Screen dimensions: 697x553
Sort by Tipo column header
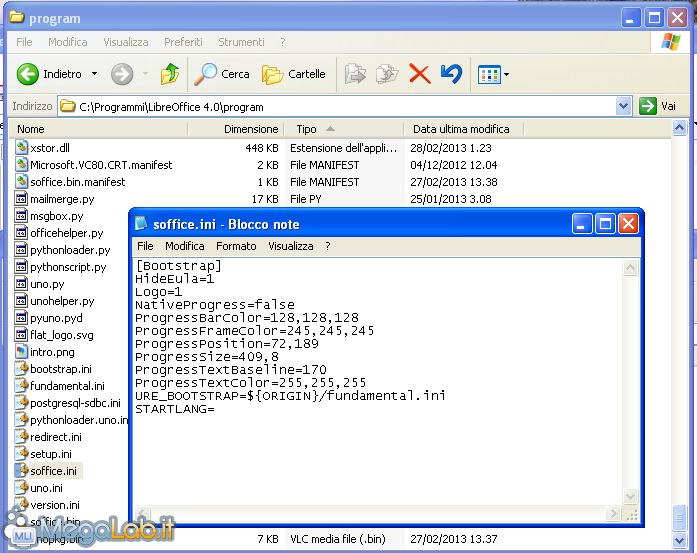click(x=344, y=129)
